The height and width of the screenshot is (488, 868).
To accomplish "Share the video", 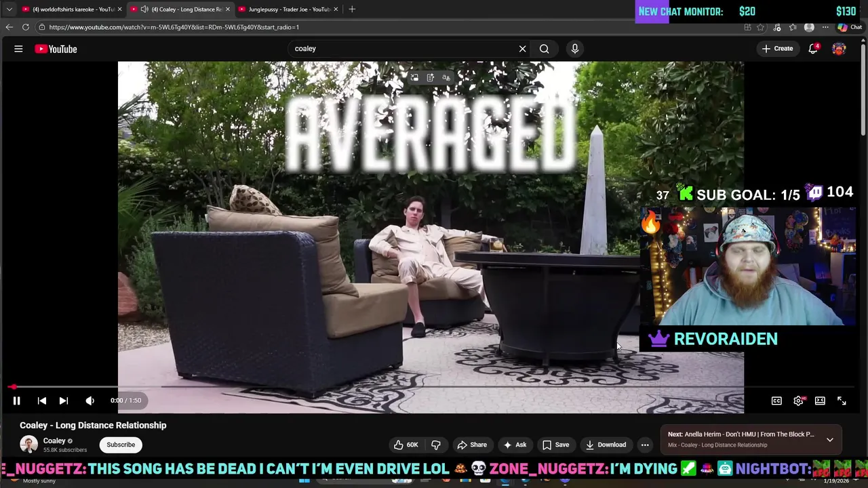I will (472, 445).
